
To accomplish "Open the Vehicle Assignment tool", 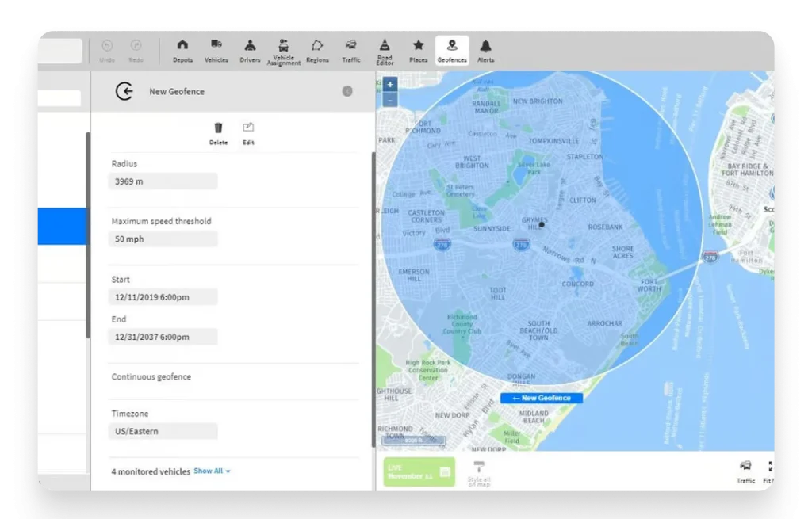I will 283,50.
